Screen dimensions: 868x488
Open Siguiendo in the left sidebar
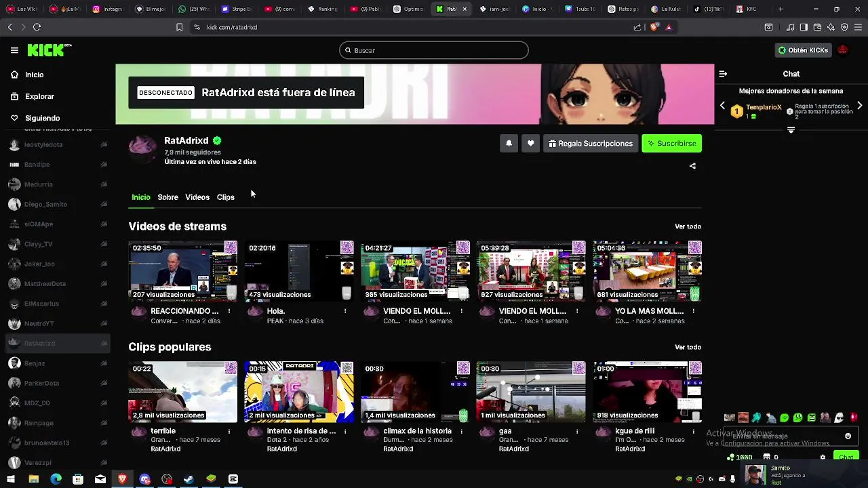click(42, 118)
